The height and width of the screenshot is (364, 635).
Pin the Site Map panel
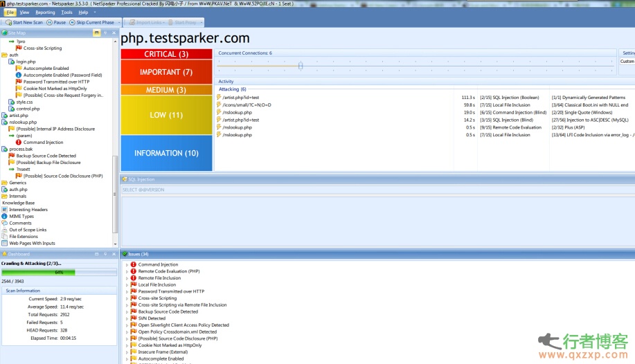(105, 33)
